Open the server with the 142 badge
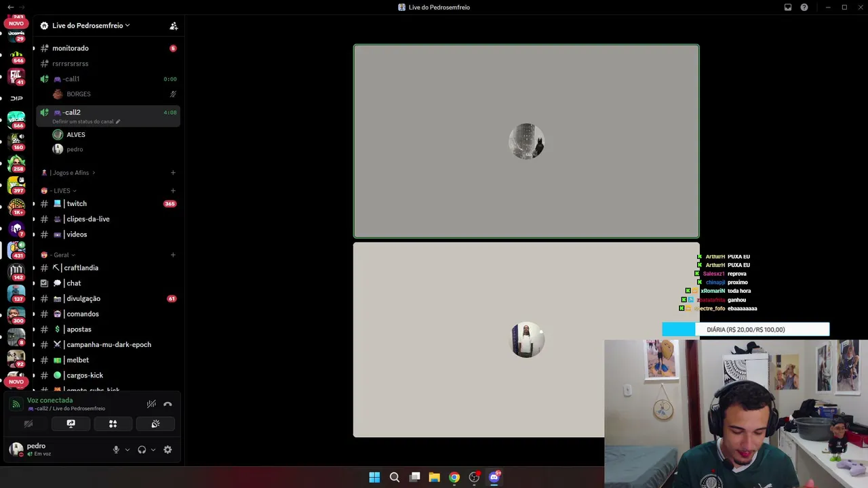The height and width of the screenshot is (488, 868). 16,272
